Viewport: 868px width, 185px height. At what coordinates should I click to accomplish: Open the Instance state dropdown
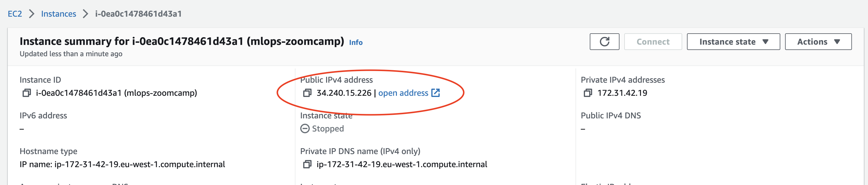733,42
